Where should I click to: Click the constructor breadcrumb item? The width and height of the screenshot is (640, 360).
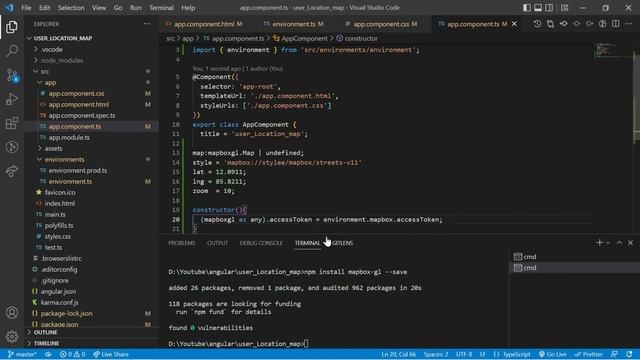tap(361, 38)
